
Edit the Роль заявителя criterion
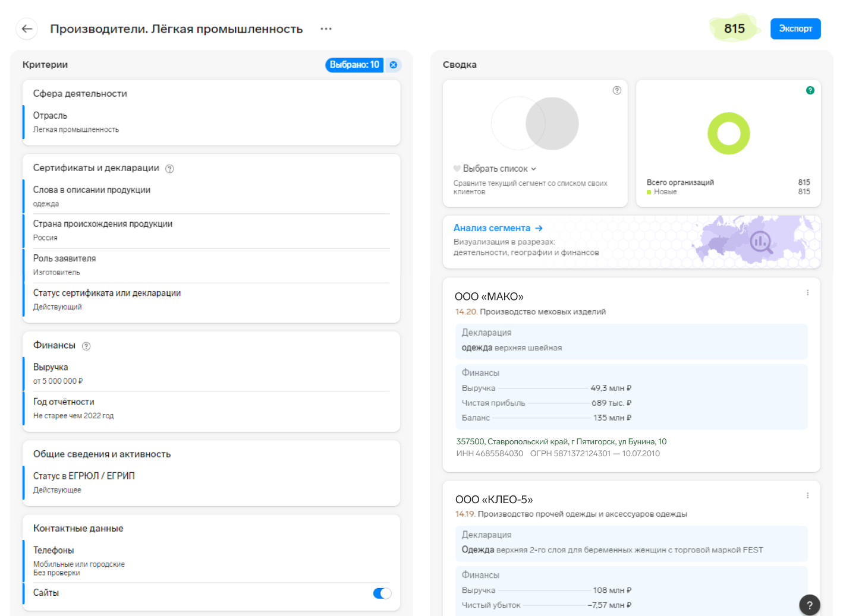[212, 265]
